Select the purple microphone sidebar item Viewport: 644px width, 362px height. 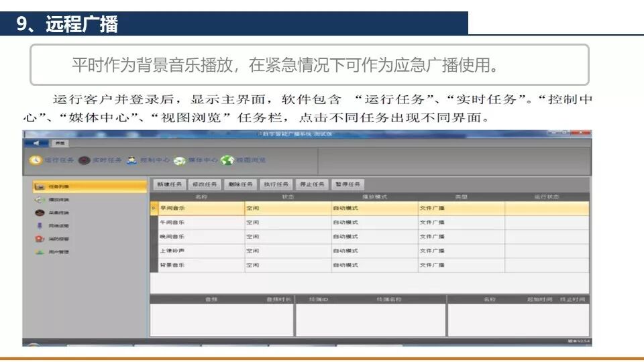tap(52, 226)
